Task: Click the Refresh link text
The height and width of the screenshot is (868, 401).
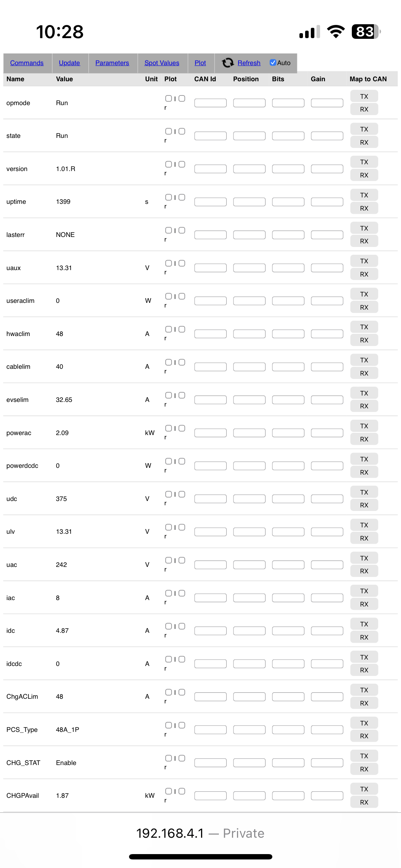Action: (249, 63)
